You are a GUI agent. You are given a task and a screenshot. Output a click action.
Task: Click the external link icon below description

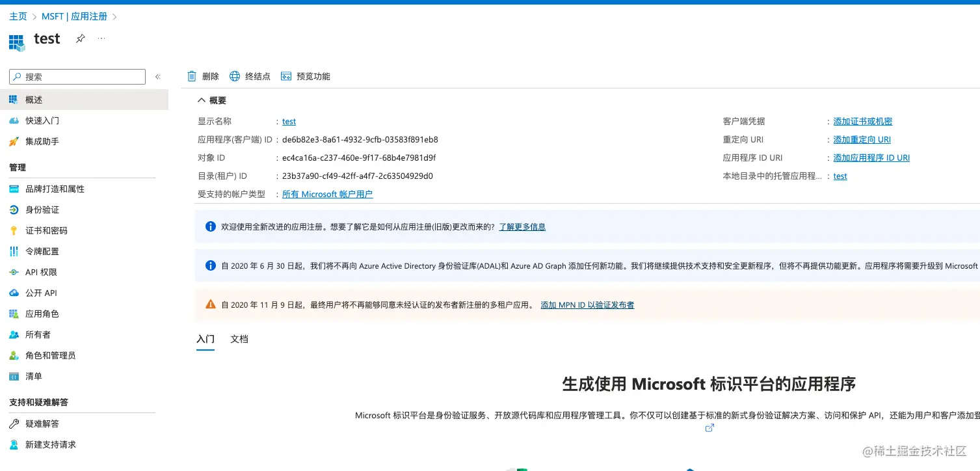click(710, 427)
